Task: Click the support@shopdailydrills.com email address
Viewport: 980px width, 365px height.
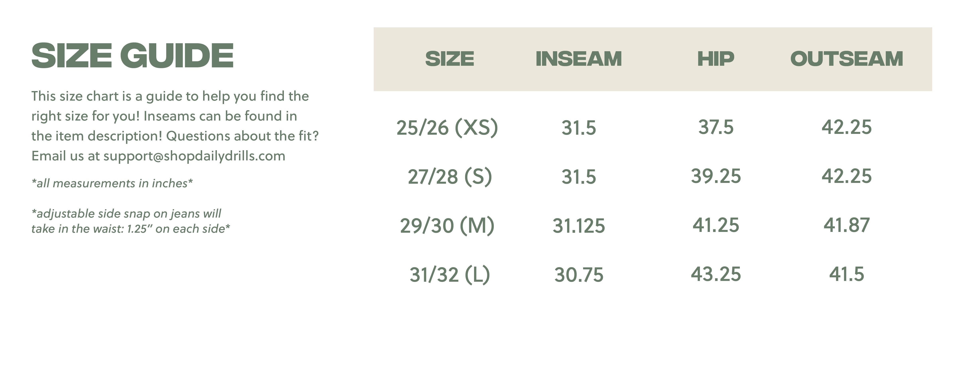Action: click(x=194, y=156)
